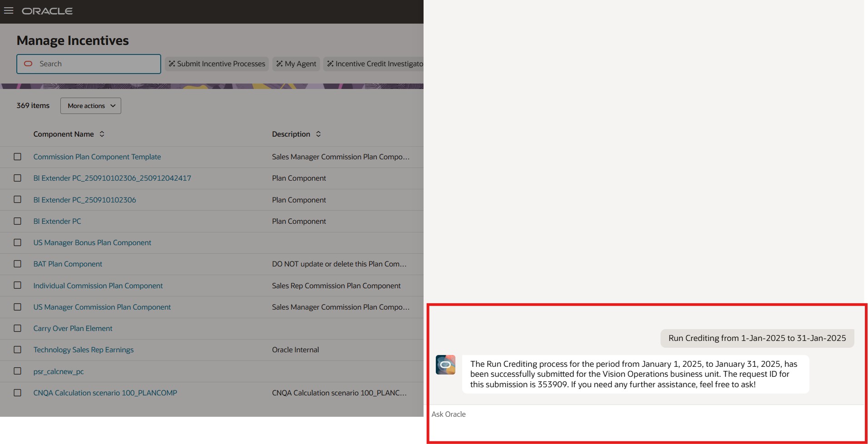
Task: Open the psr_calcnew_pc link
Action: coord(59,371)
